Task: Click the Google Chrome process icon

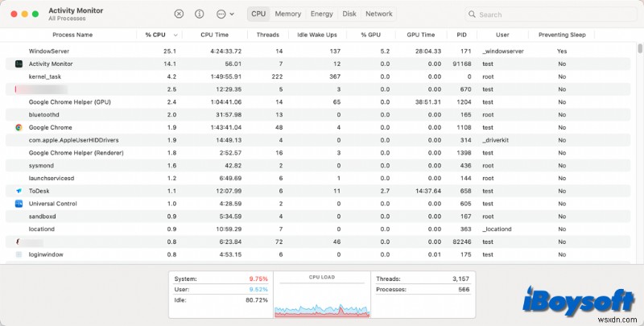Action: (x=19, y=127)
